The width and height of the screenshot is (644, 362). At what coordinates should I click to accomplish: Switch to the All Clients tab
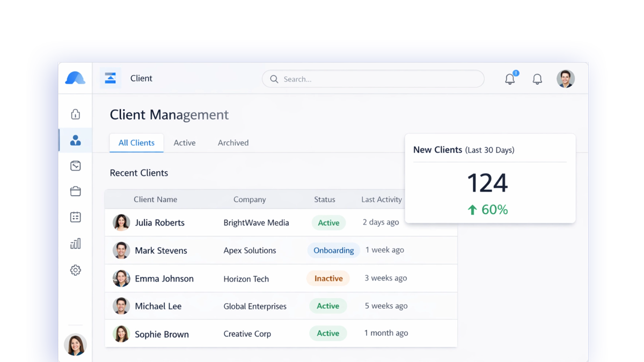tap(136, 143)
